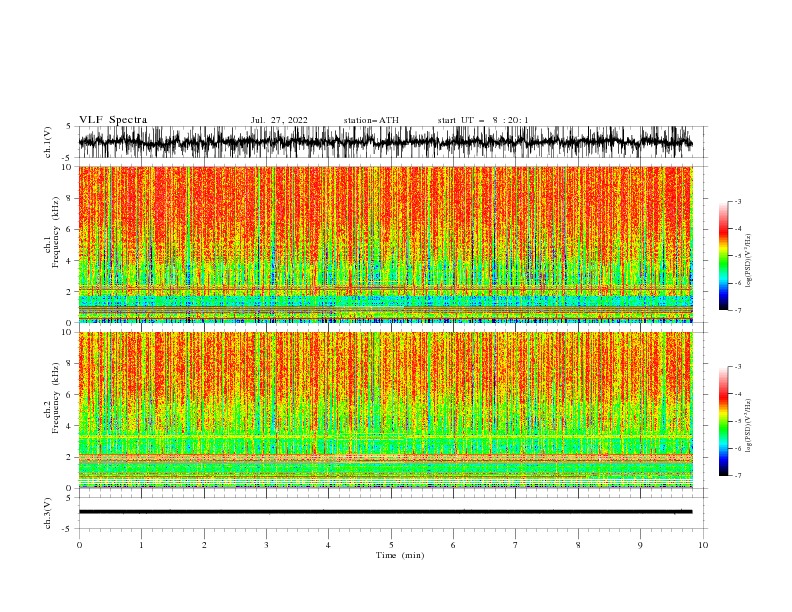The width and height of the screenshot is (792, 612).
Task: Click the ch.1 "Frequency (kHz)" axis label
Action: [55, 233]
